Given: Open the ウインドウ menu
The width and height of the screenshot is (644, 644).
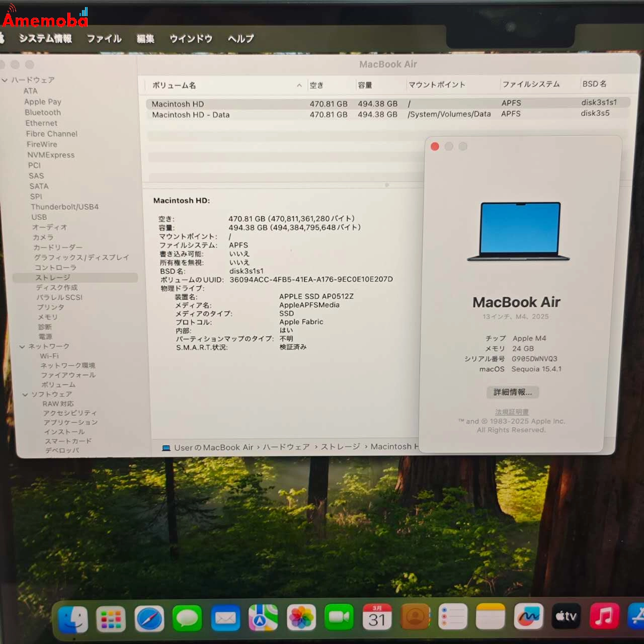Looking at the screenshot, I should coord(190,39).
